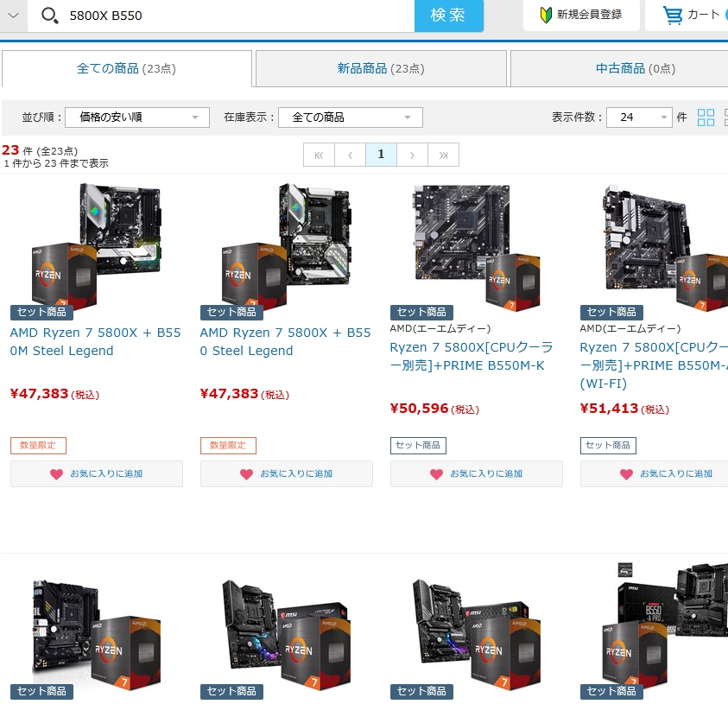Add B550 Steel Legend set to favorites
728x704 pixels.
click(x=287, y=473)
